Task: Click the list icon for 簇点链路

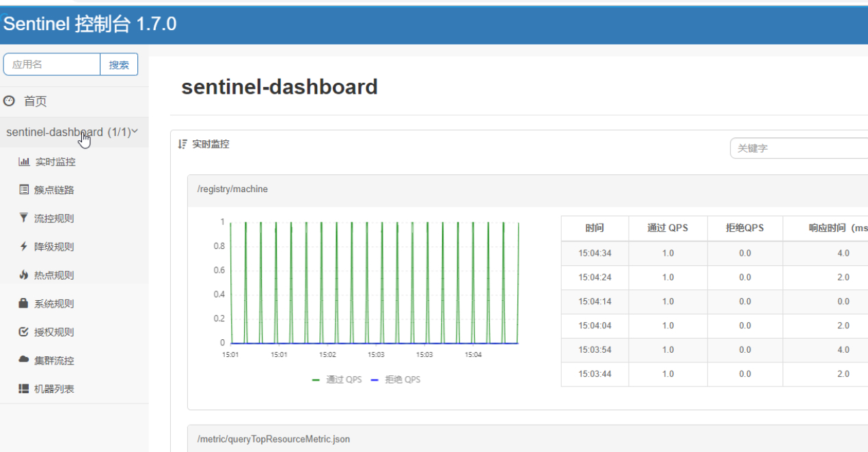Action: pyautogui.click(x=24, y=190)
